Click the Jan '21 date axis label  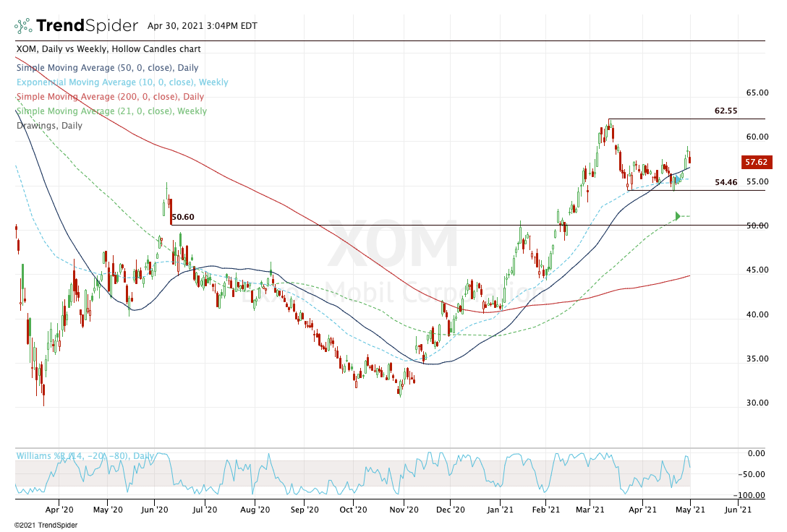coord(500,510)
